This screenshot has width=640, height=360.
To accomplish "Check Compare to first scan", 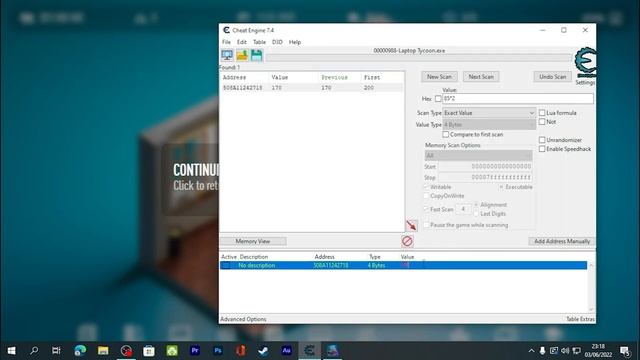I will 446,134.
